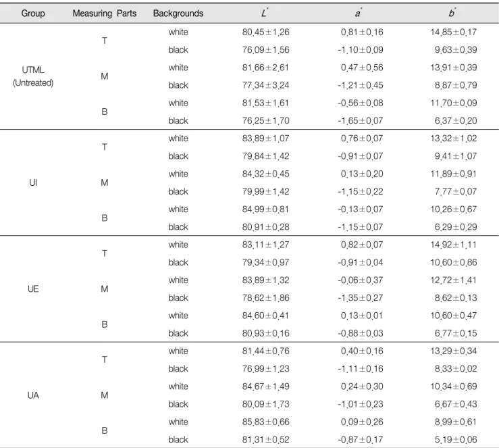499x448 pixels.
Task: Select L* value 83,89±1,07
Action: [266, 139]
